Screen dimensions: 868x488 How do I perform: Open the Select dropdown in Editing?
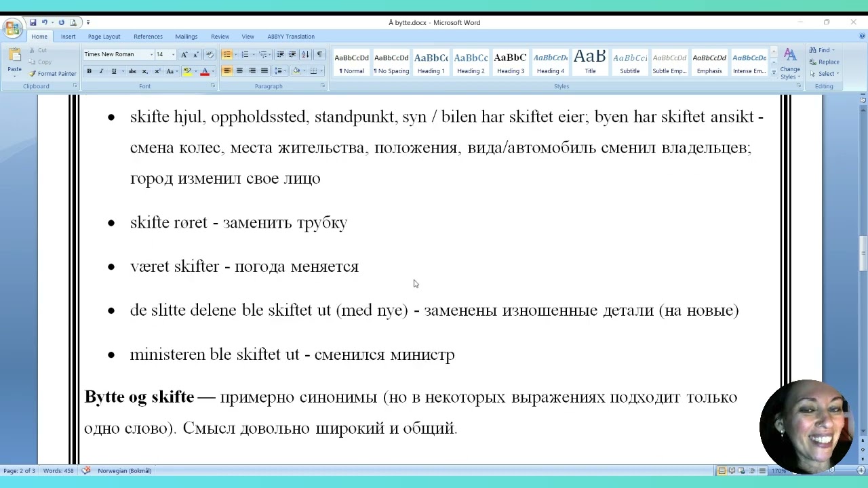pyautogui.click(x=824, y=74)
